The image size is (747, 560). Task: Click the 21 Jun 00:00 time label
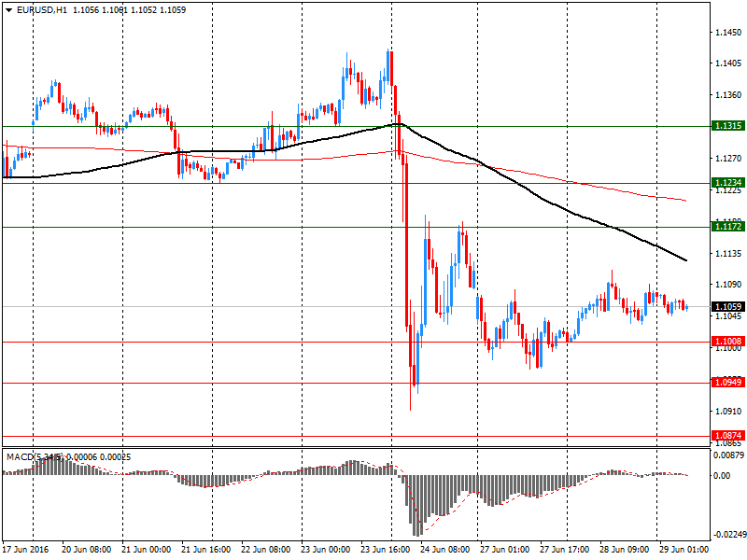pos(147,549)
